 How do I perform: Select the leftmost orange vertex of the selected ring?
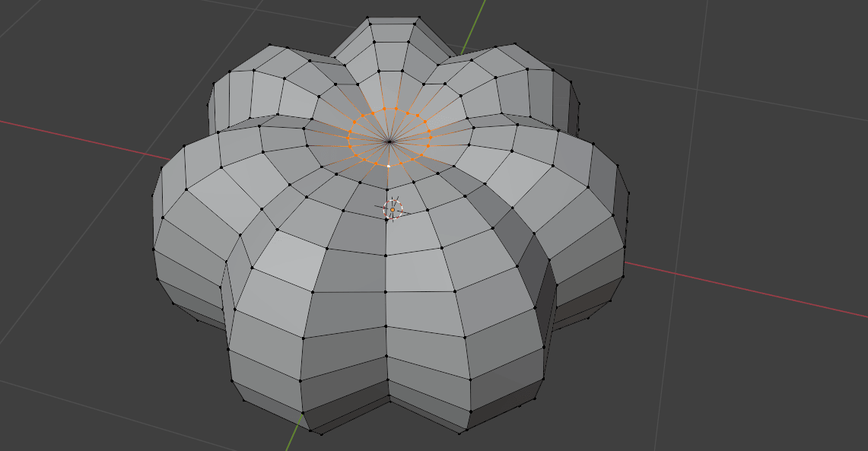point(349,137)
